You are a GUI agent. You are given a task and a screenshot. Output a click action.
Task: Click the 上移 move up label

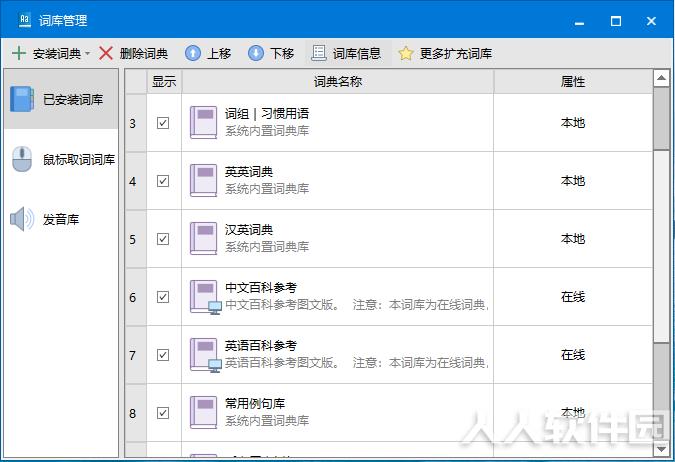tap(219, 53)
